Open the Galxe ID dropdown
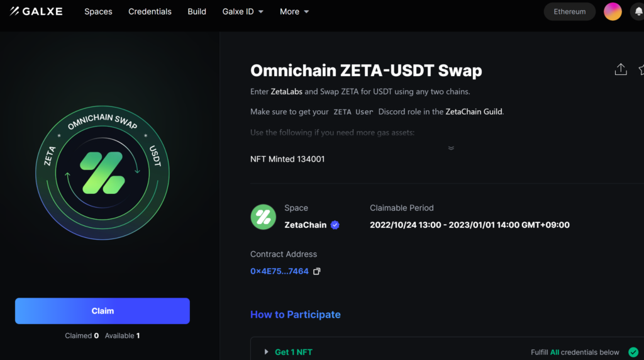Image resolution: width=644 pixels, height=360 pixels. 243,11
